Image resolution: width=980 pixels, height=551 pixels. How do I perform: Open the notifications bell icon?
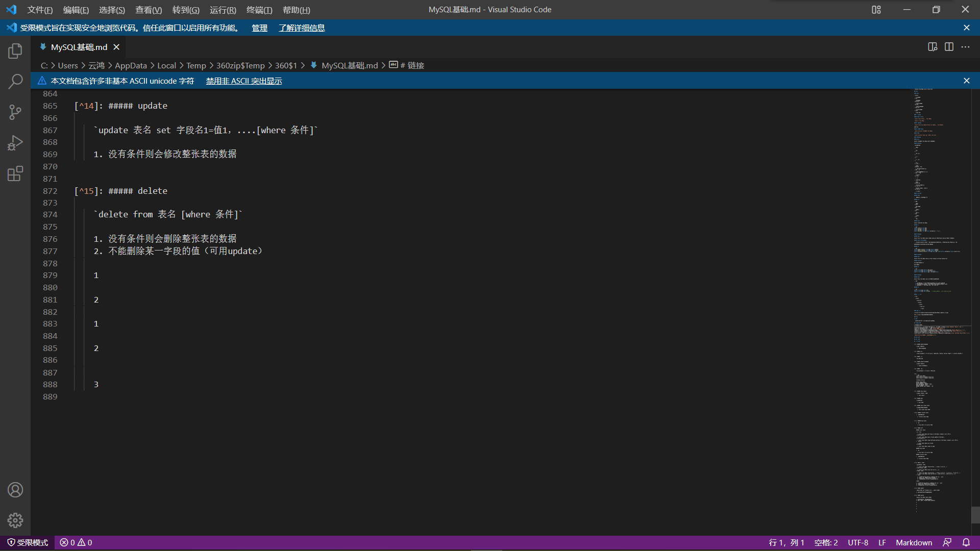pos(966,542)
